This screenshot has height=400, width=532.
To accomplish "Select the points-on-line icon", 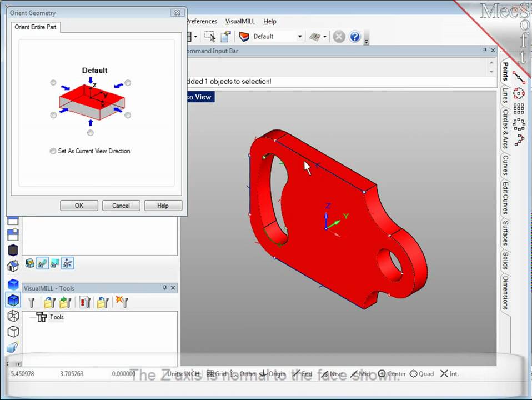I will 519,77.
